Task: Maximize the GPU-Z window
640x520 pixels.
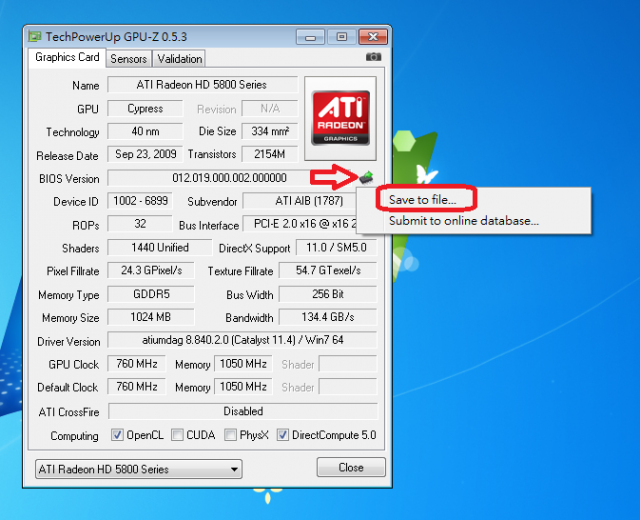Action: pos(342,37)
